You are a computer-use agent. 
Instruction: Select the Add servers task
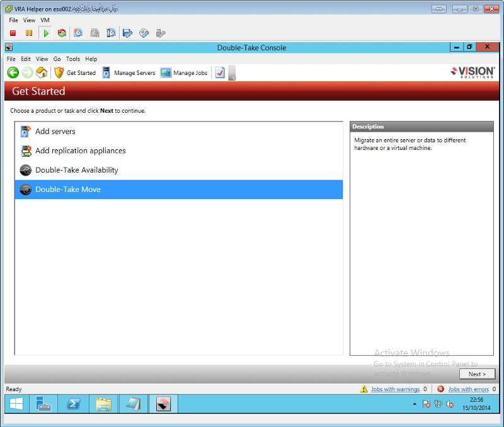179,132
